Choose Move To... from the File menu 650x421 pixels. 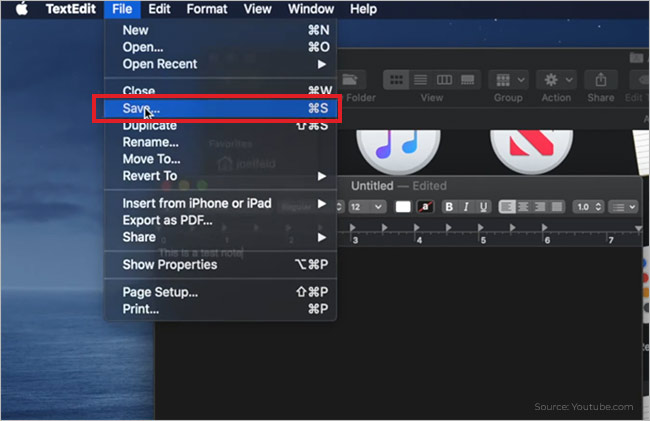click(x=221, y=159)
